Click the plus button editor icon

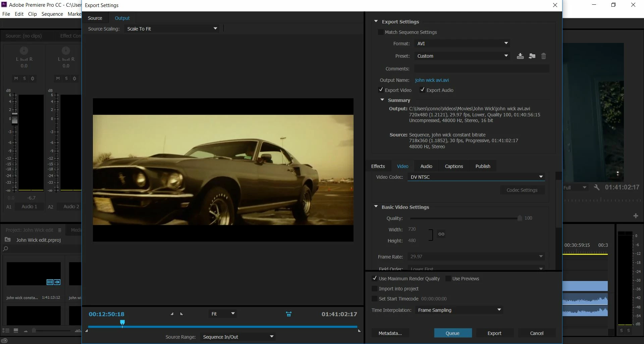pyautogui.click(x=636, y=216)
